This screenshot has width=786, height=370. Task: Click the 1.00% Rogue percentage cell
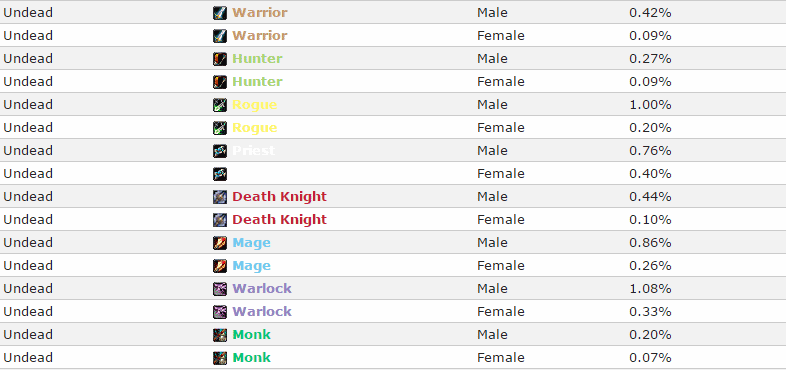(650, 105)
